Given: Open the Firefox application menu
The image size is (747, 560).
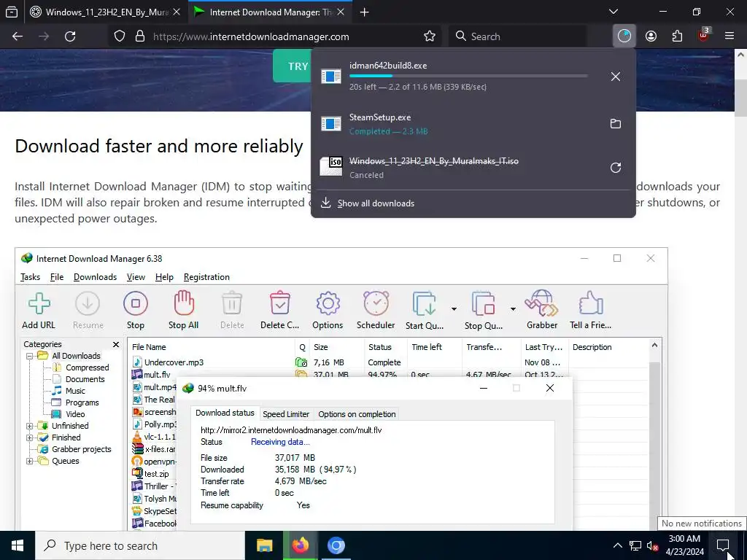Looking at the screenshot, I should click(x=729, y=36).
